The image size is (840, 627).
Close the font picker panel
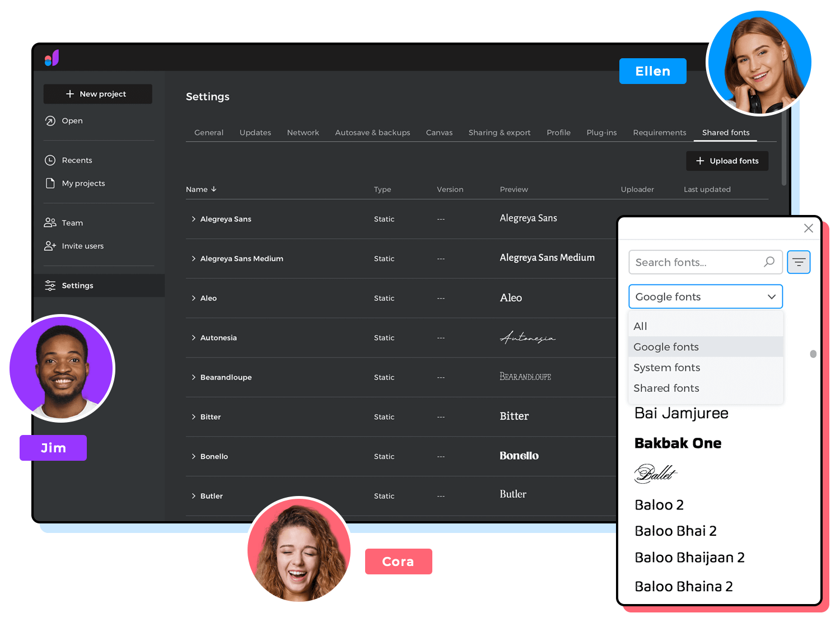coord(808,228)
